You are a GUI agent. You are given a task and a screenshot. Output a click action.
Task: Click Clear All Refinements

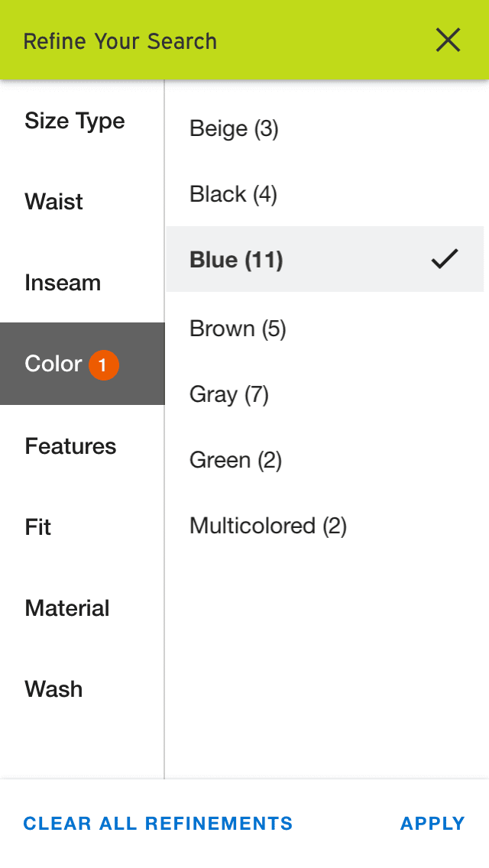click(157, 824)
